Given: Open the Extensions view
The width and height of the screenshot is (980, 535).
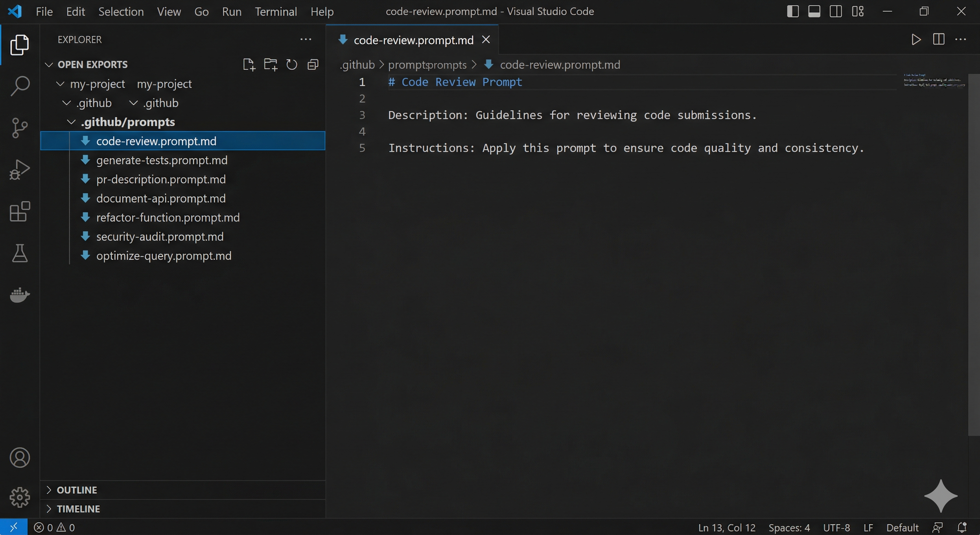Looking at the screenshot, I should (x=19, y=212).
